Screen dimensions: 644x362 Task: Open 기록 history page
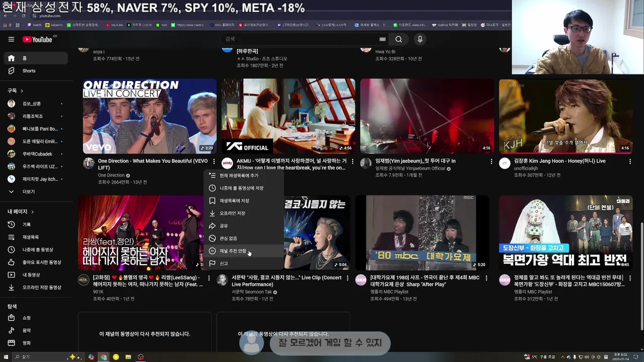35,224
